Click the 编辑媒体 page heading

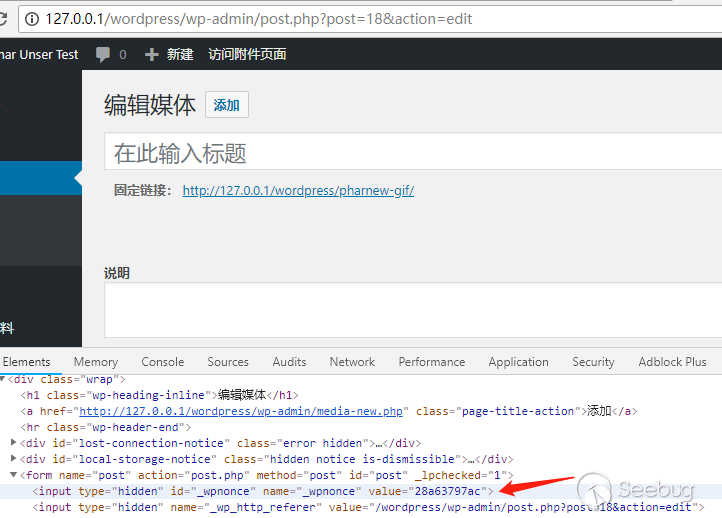tap(150, 105)
